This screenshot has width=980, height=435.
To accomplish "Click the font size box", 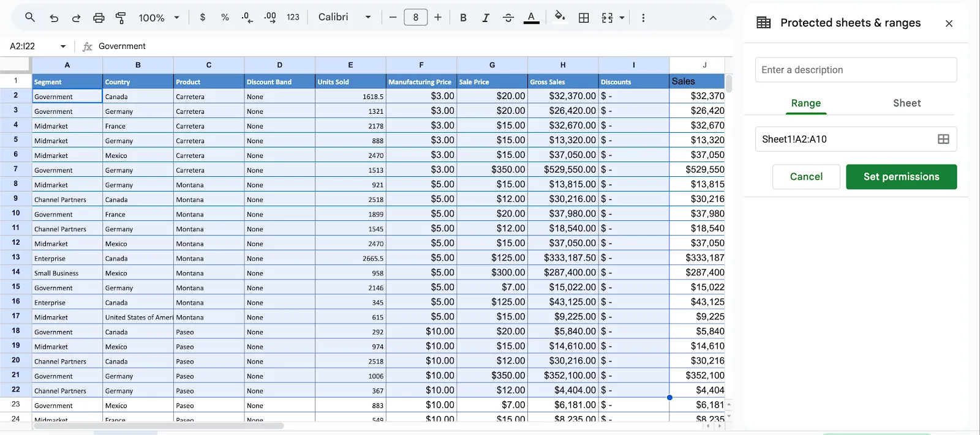I will [416, 18].
